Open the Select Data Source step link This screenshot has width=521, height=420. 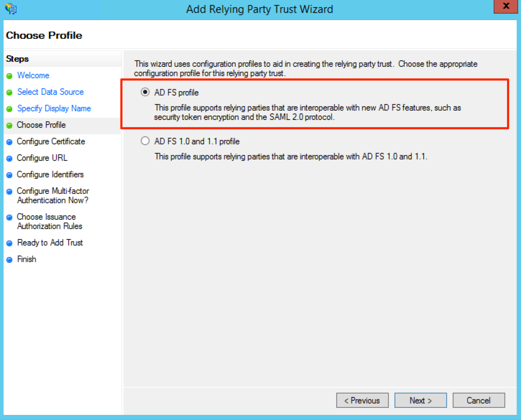tap(50, 92)
